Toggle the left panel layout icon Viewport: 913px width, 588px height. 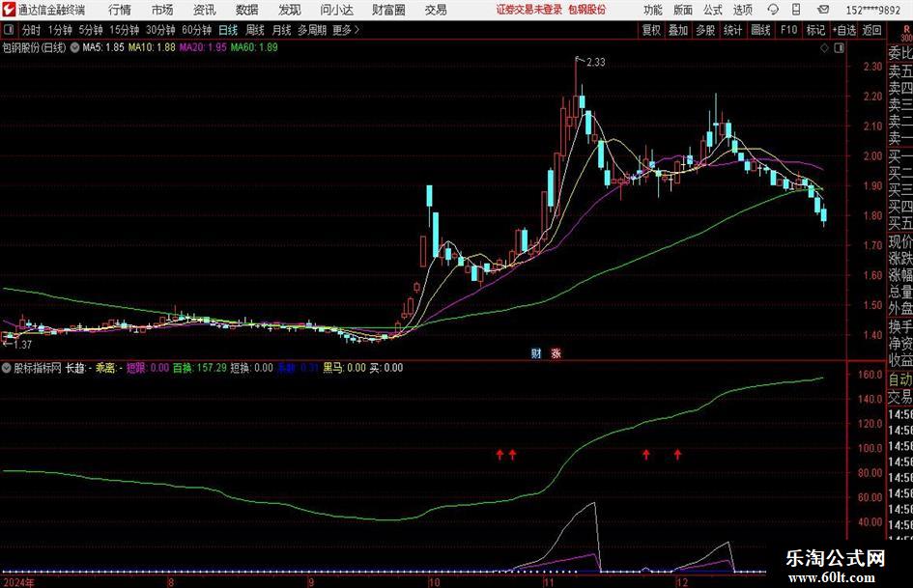[8, 30]
